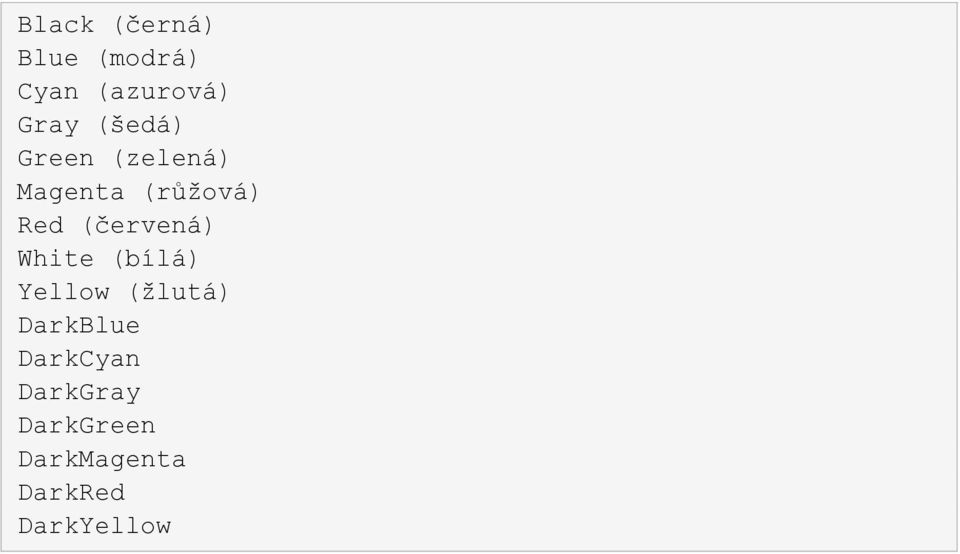This screenshot has width=960, height=554.
Task: Select the DarkYellow line
Action: 94,526
